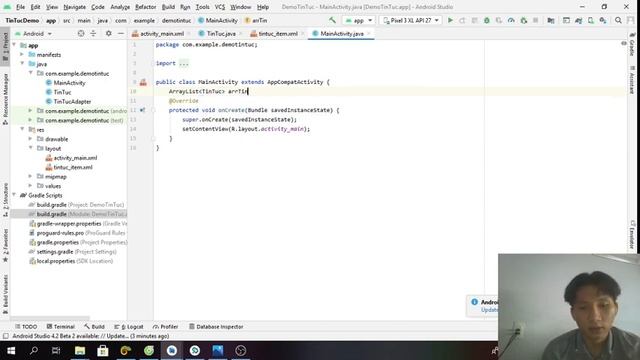The image size is (640, 360).
Task: Expand the values folder
Action: click(x=31, y=186)
